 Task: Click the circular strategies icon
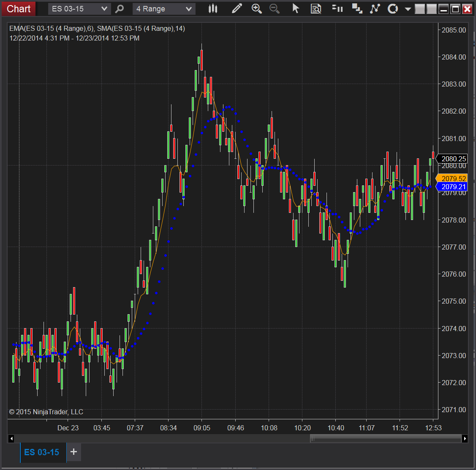pos(393,8)
